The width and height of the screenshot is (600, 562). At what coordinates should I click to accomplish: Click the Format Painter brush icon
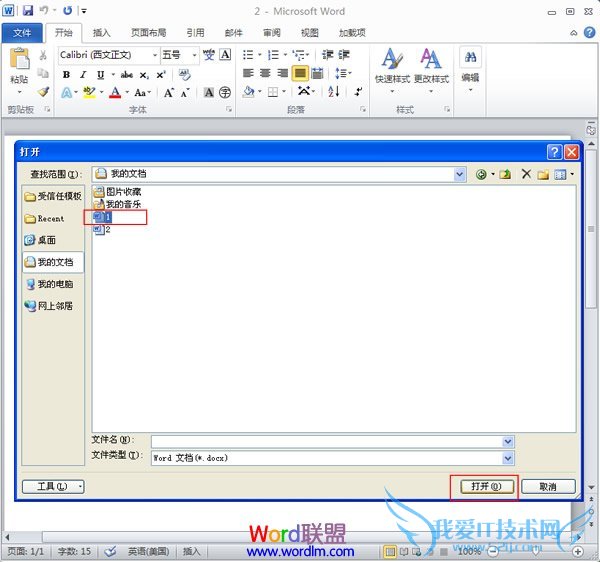click(x=43, y=92)
